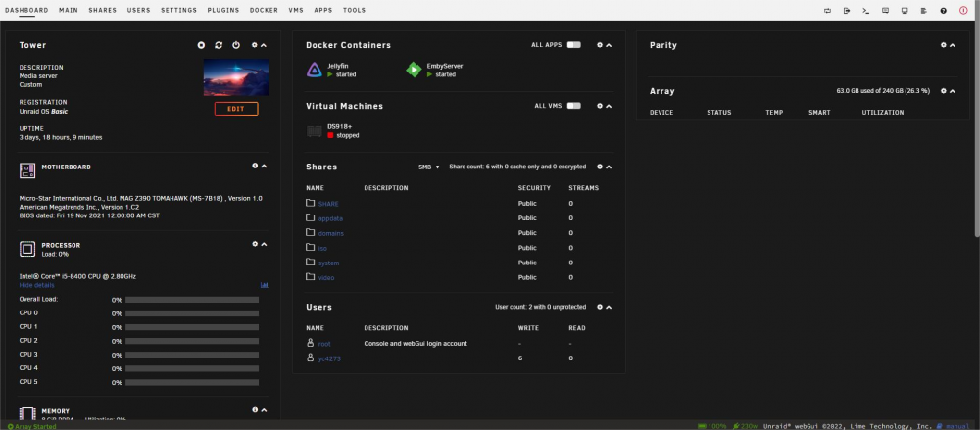The height and width of the screenshot is (430, 980).
Task: Click the reboot icon in Tower header
Action: point(219,45)
